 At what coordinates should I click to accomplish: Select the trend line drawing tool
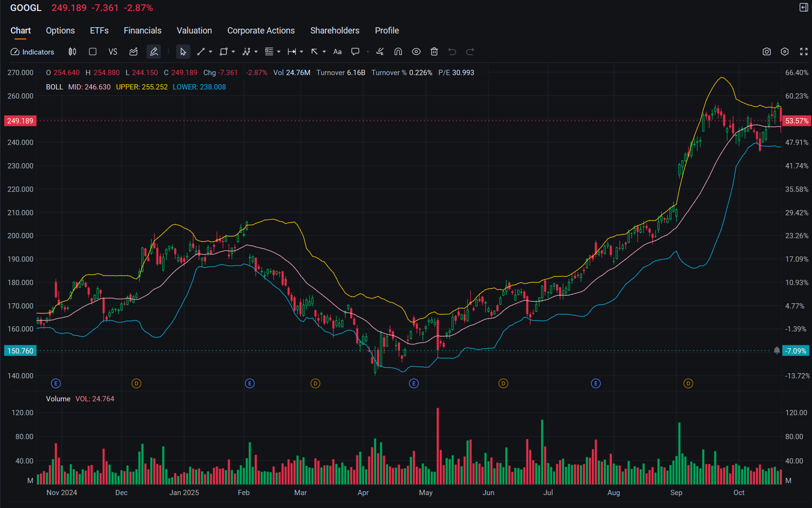(201, 52)
